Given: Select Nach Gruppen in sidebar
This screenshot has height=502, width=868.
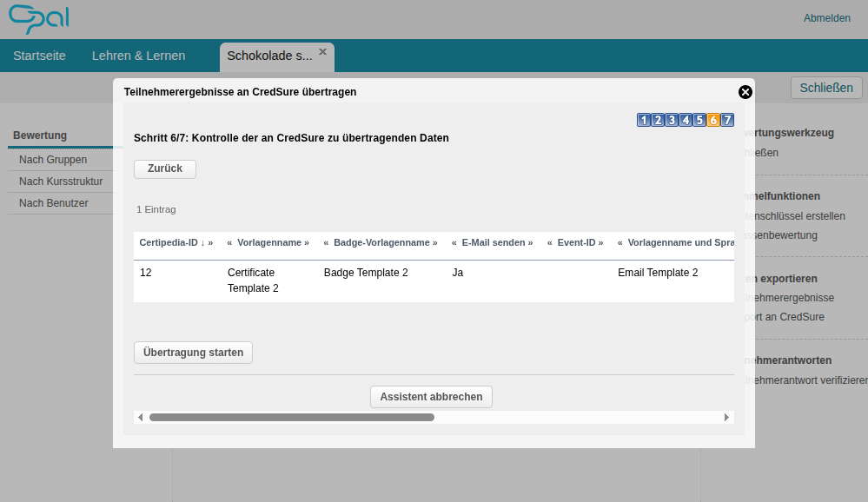Looking at the screenshot, I should tap(53, 160).
